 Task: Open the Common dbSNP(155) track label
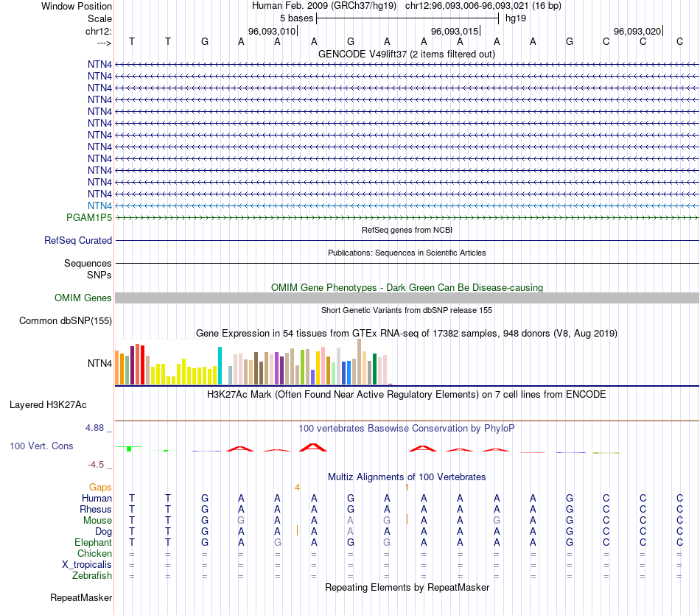pyautogui.click(x=66, y=321)
